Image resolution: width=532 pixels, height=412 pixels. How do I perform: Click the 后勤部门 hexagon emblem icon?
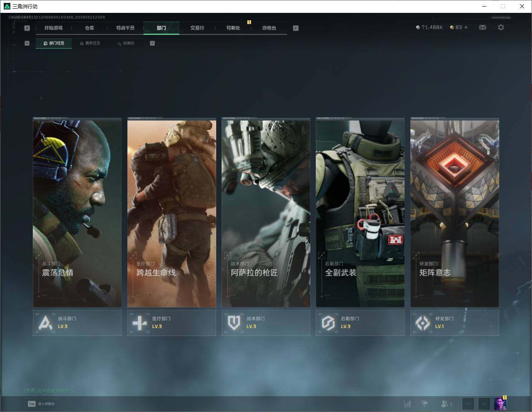pyautogui.click(x=328, y=323)
